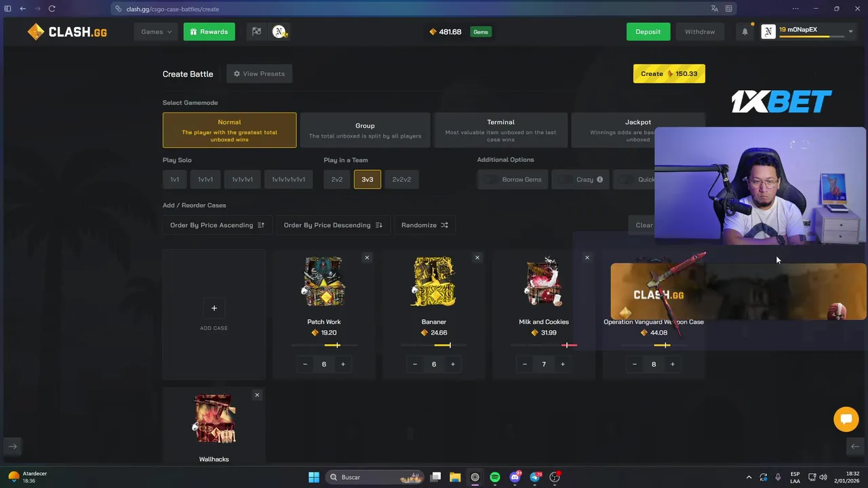Open the Rewards page
The height and width of the screenshot is (488, 868).
coord(209,32)
